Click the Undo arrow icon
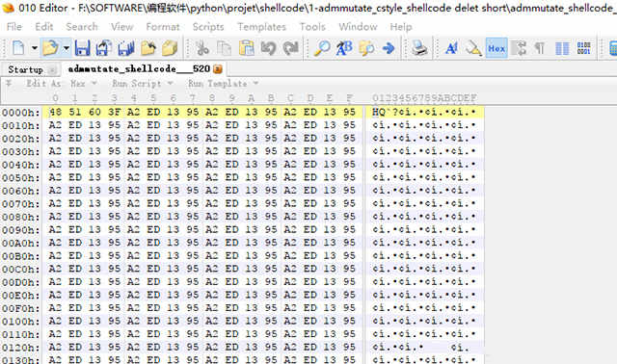The image size is (617, 364). coord(268,48)
